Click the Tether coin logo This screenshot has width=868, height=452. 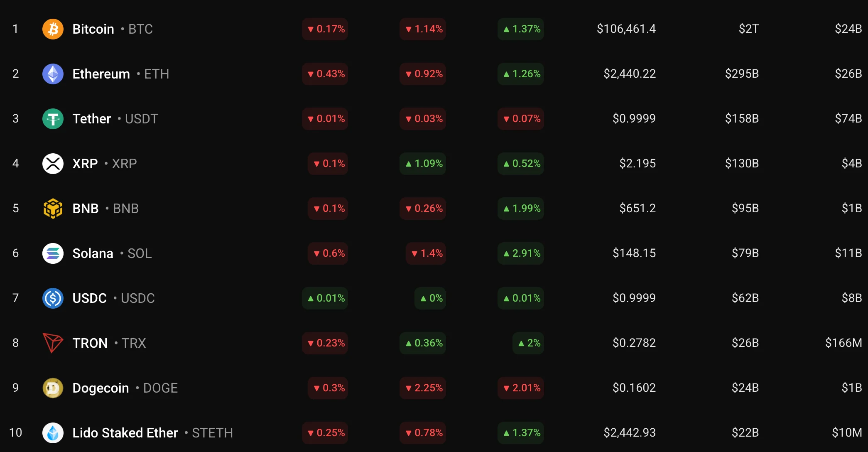(x=53, y=119)
